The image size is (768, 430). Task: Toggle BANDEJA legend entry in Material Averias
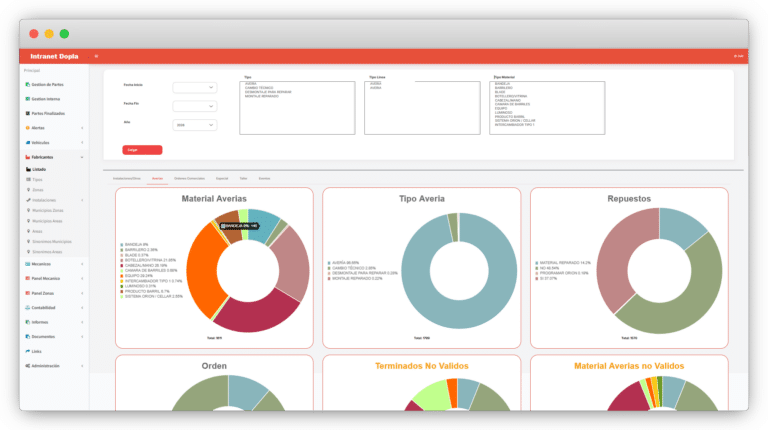click(x=132, y=244)
